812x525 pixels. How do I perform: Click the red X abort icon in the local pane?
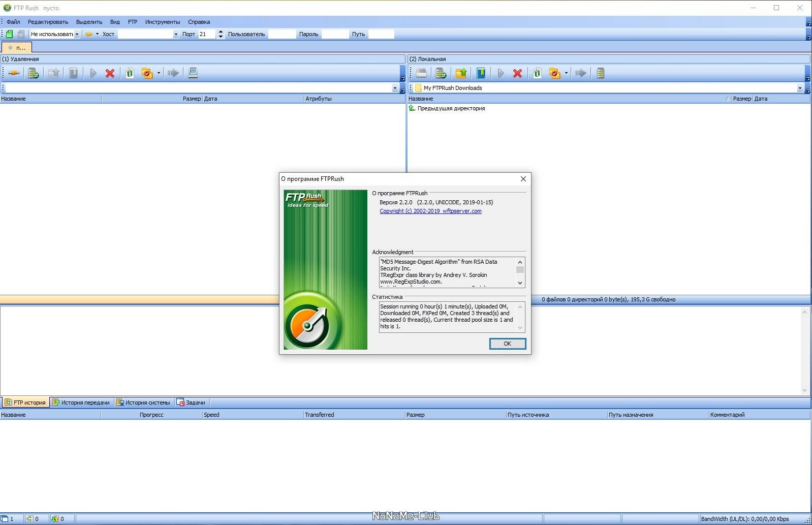tap(517, 73)
